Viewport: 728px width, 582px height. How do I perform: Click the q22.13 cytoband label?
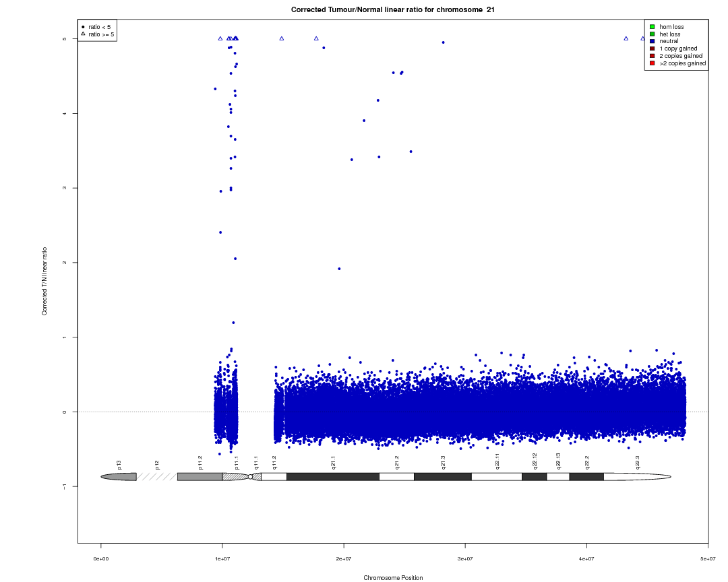tap(558, 462)
